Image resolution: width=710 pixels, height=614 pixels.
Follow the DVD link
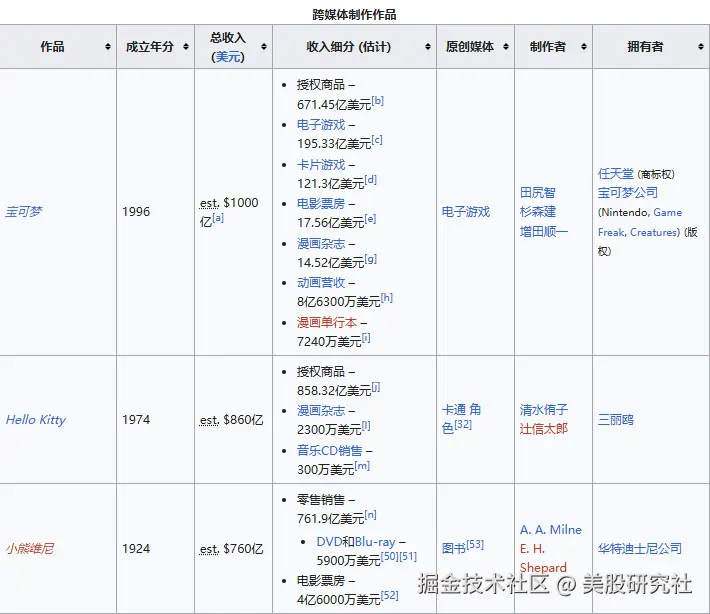329,542
